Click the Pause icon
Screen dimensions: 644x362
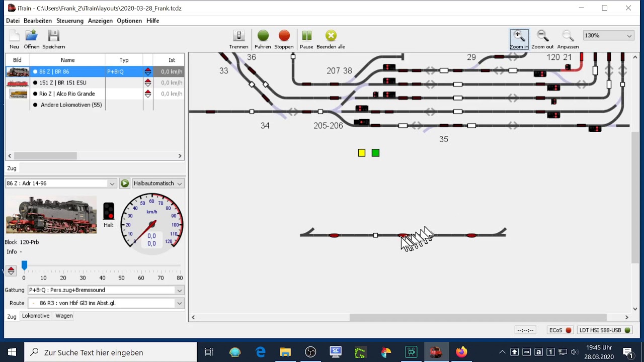pos(306,36)
